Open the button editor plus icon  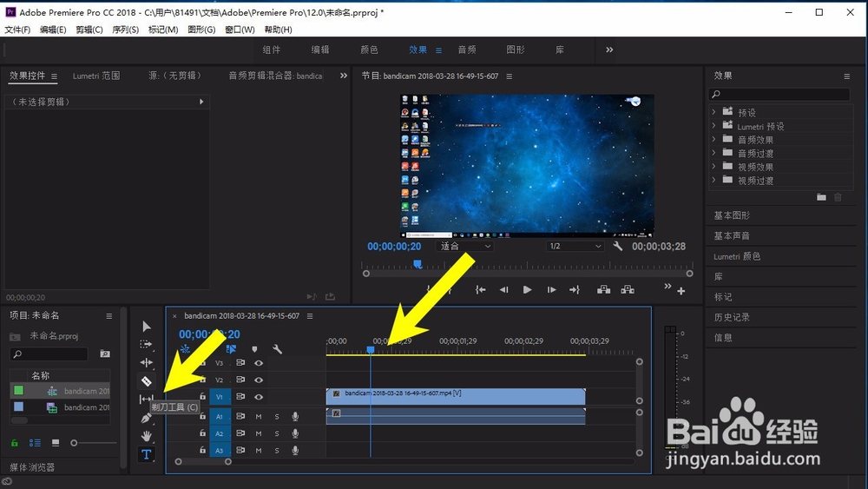point(681,291)
